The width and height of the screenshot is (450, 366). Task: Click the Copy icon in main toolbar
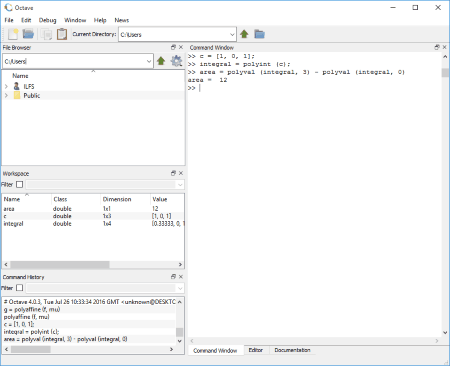(x=46, y=34)
